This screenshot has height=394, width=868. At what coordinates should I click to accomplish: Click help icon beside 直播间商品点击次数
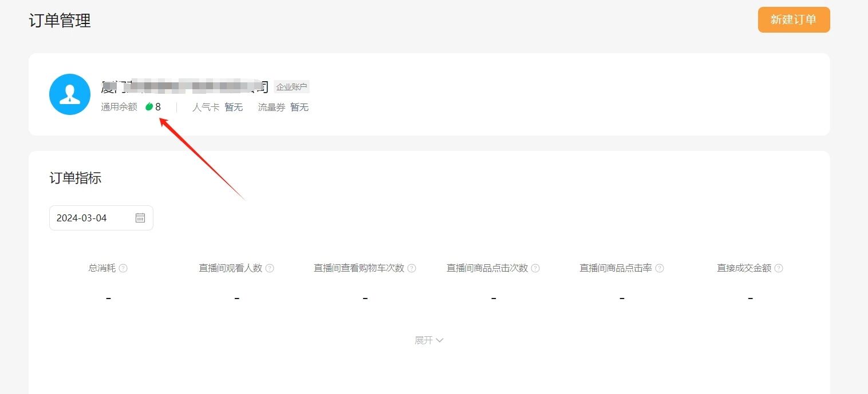pos(535,268)
